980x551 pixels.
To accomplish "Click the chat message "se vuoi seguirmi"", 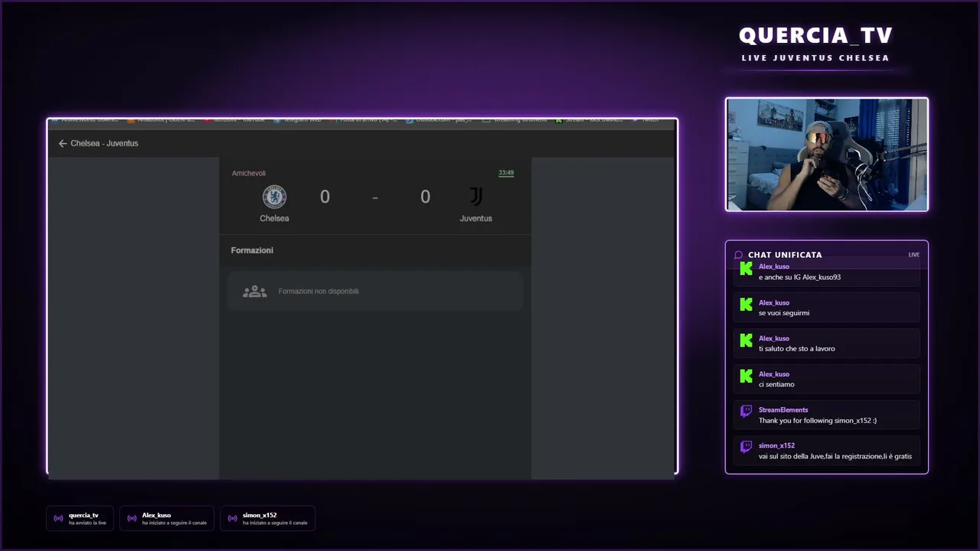I will pos(784,313).
